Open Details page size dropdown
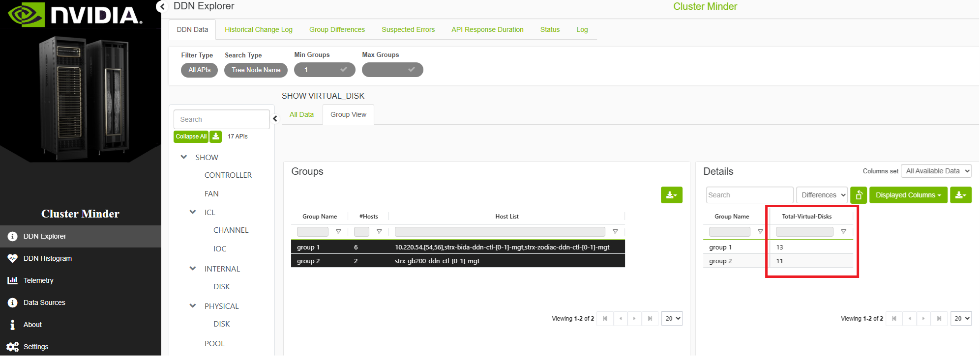Viewport: 980px width, 356px height. (961, 319)
